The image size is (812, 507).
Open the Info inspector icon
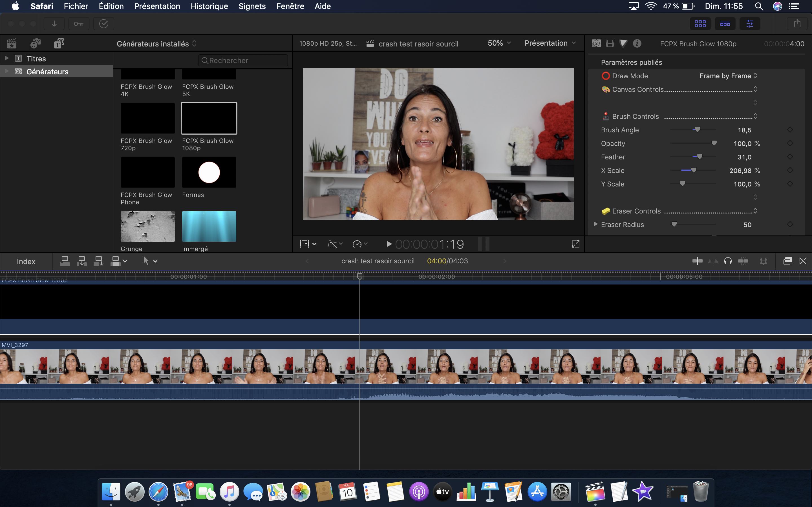pos(637,44)
